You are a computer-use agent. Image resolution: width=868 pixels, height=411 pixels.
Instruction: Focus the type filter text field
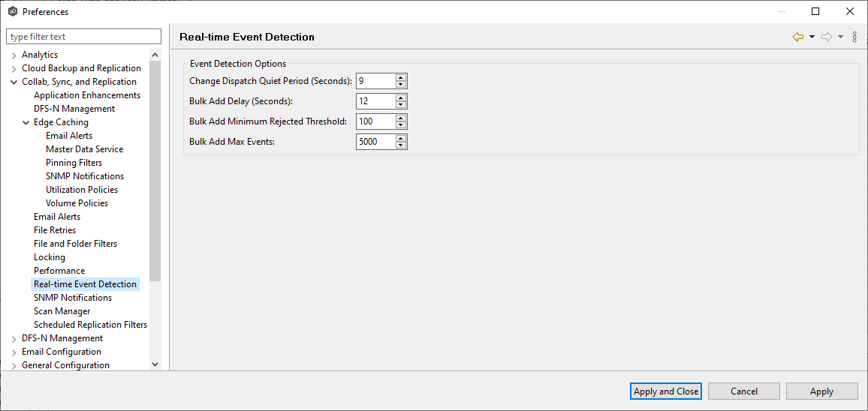point(83,37)
